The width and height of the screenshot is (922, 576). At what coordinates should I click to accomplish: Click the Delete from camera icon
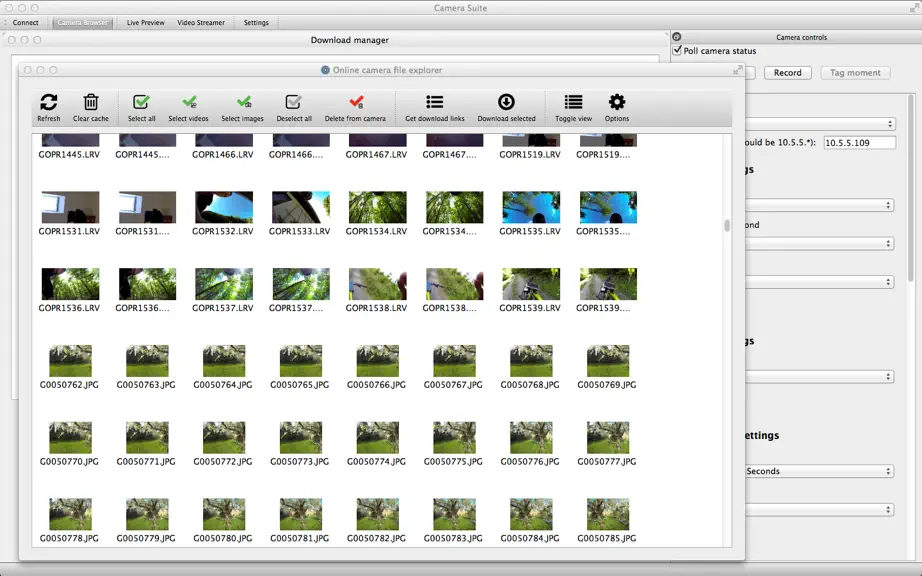(x=356, y=102)
